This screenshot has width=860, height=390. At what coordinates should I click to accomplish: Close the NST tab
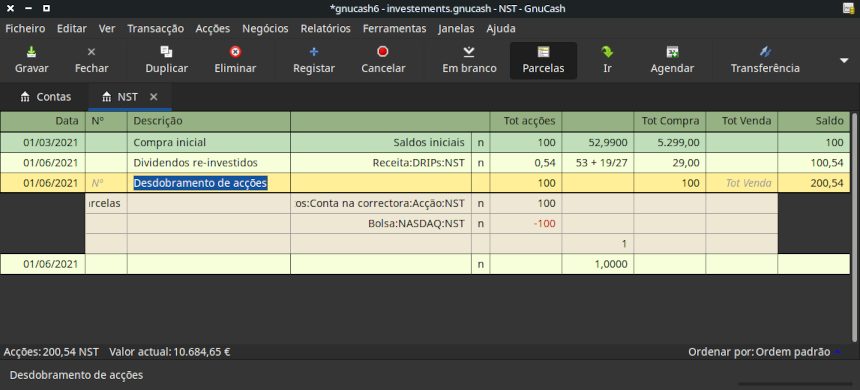pos(154,97)
